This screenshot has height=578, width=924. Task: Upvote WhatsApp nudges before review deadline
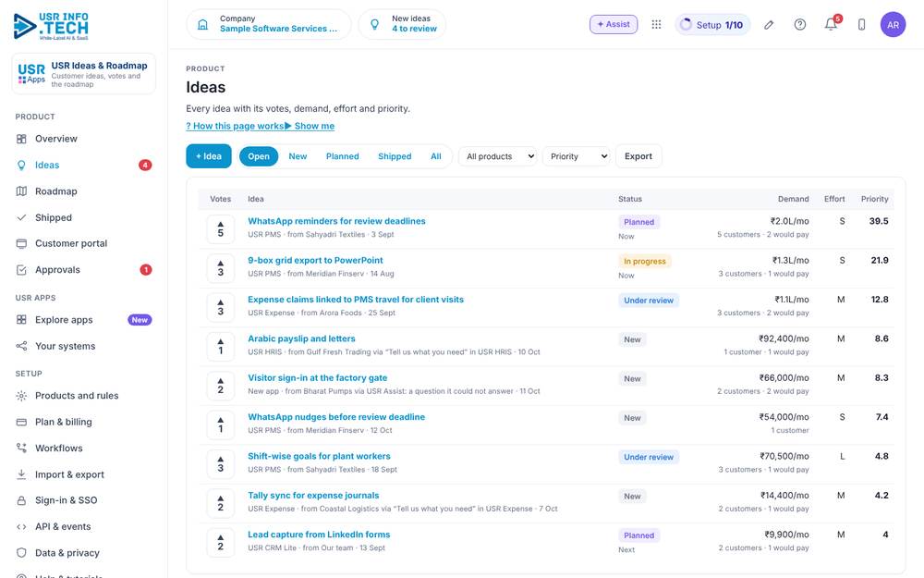point(221,424)
